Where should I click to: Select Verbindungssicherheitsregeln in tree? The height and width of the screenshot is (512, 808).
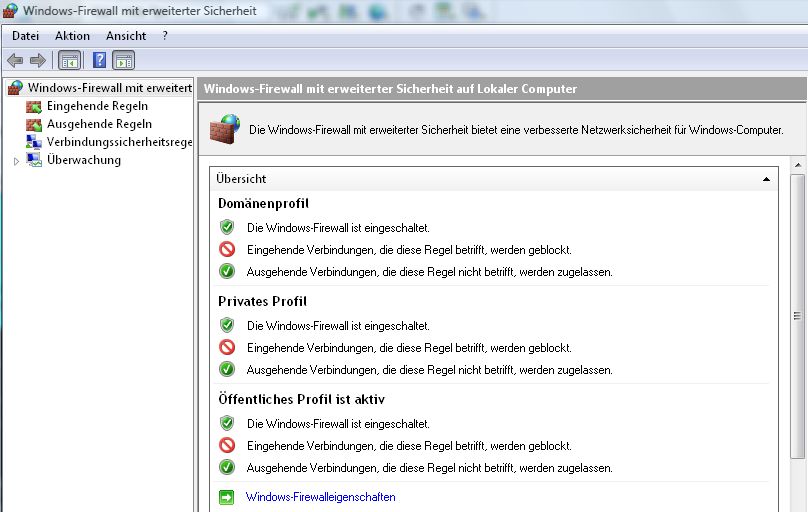coord(120,142)
